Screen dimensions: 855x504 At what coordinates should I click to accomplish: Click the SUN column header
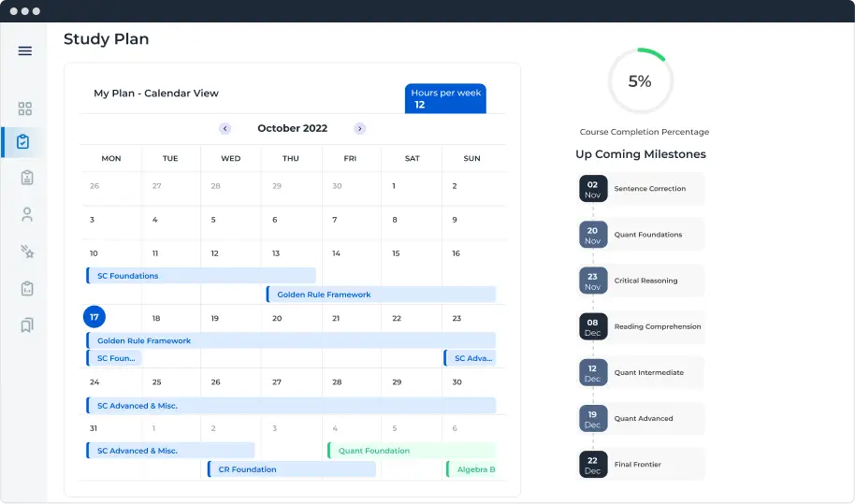click(471, 159)
